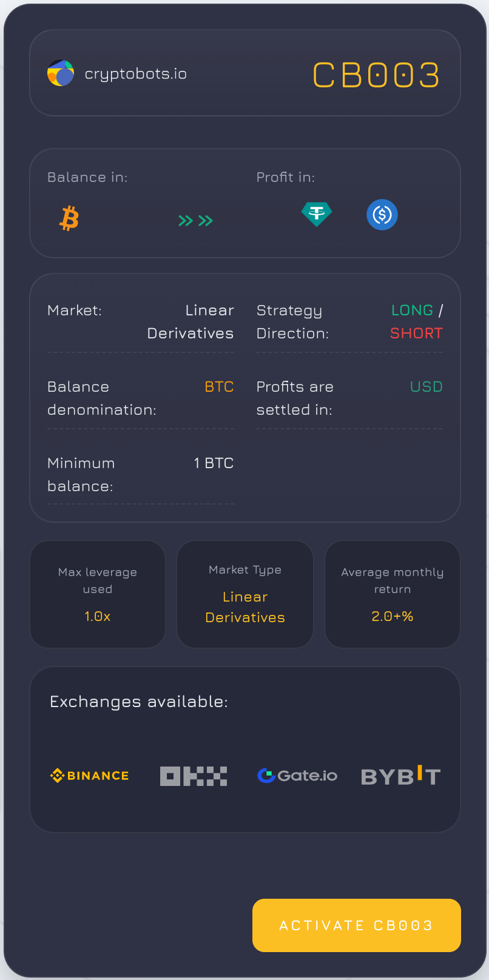Select the Binance exchange logo
This screenshot has width=489, height=980.
coord(90,776)
